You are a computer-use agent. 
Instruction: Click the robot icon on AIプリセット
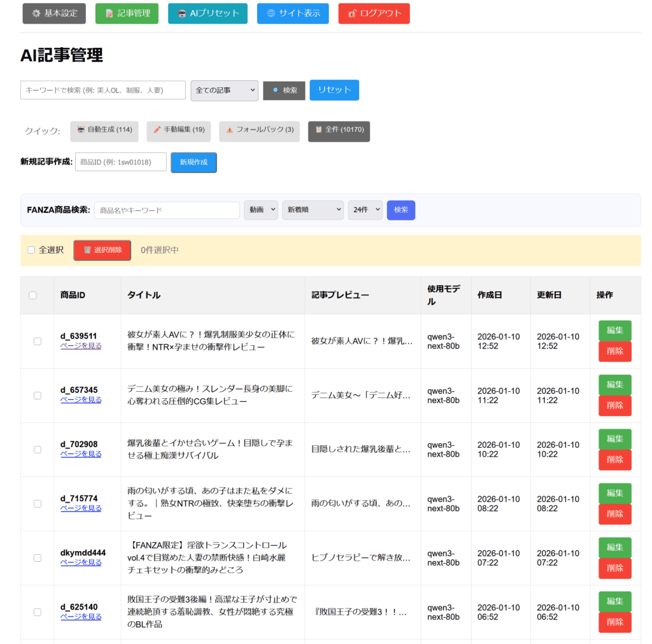[182, 13]
